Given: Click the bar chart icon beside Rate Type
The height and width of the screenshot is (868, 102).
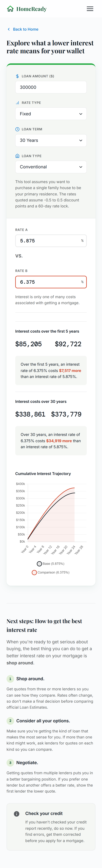Looking at the screenshot, I should tap(17, 103).
